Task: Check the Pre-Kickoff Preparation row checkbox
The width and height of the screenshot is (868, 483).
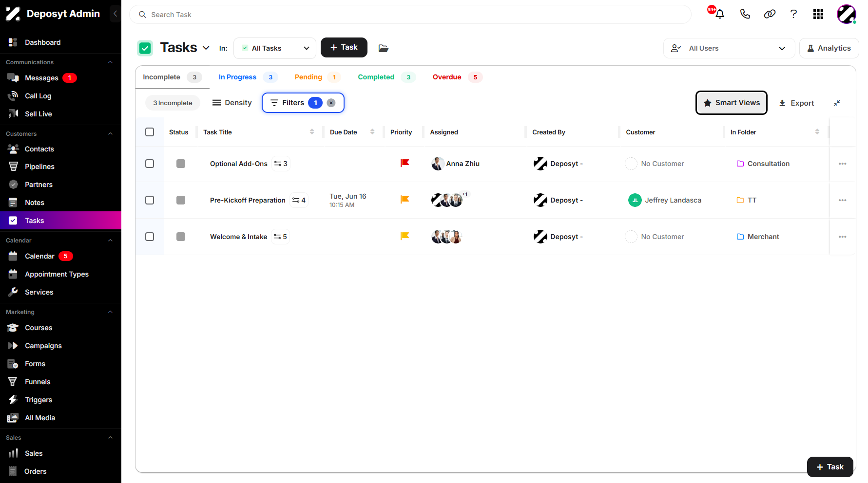Action: [x=150, y=200]
